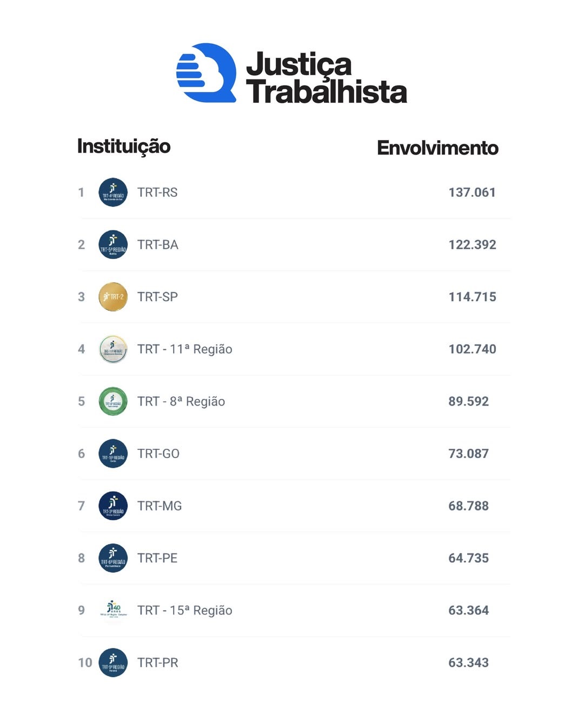Viewport: 584px width, 728px height.
Task: Click the TRT 11ª Região avatar icon
Action: point(113,349)
